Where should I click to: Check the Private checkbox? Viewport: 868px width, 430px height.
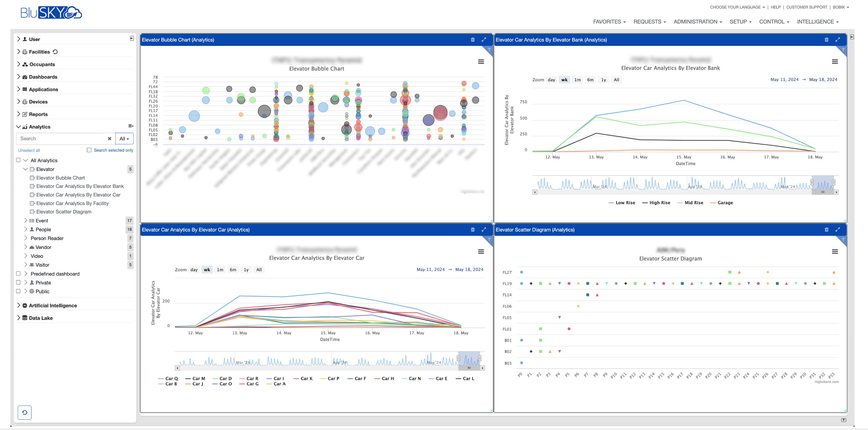(18, 282)
